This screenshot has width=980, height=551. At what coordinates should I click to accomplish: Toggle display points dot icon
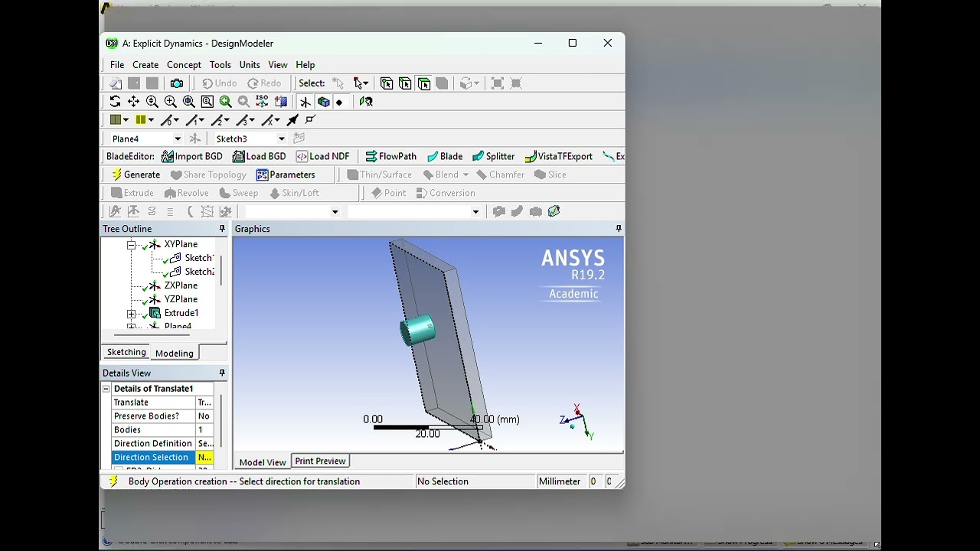tap(339, 102)
